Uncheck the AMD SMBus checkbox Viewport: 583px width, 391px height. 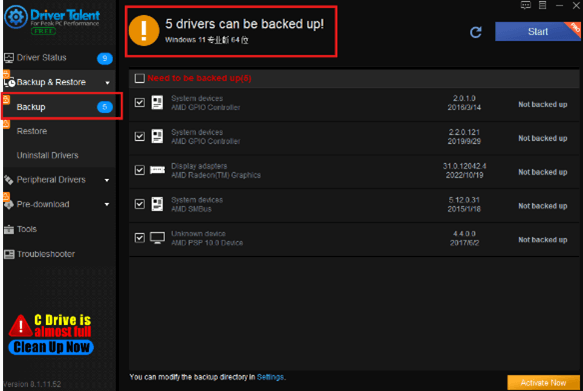pos(140,204)
